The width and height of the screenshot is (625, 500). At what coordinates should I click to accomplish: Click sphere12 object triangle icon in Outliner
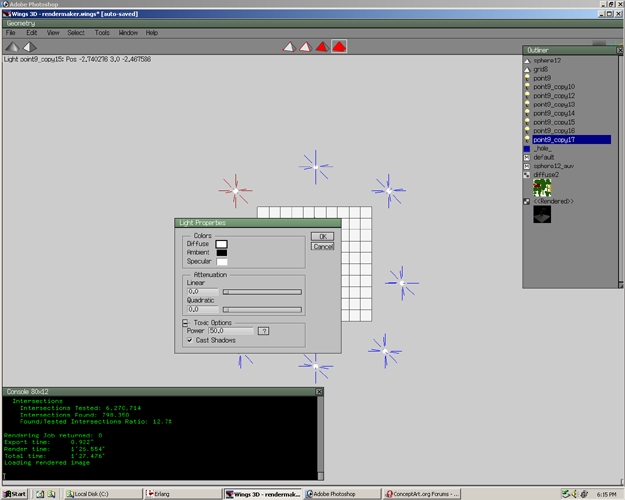(527, 61)
